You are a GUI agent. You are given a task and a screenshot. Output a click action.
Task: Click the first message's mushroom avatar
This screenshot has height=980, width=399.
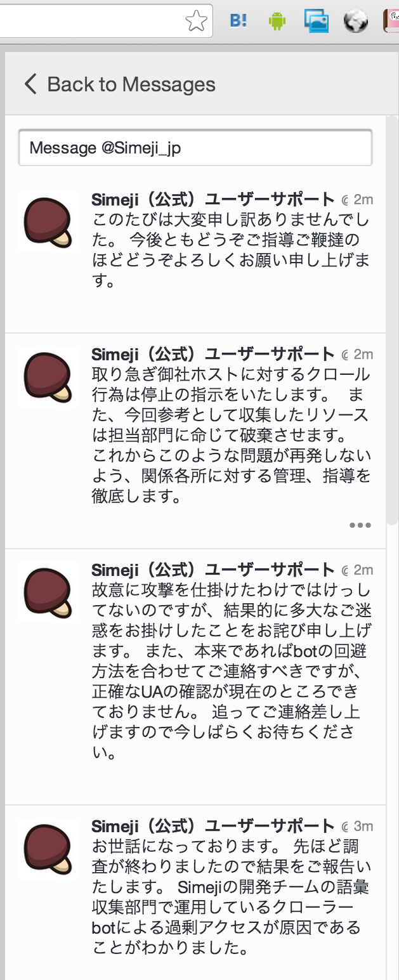tap(48, 223)
